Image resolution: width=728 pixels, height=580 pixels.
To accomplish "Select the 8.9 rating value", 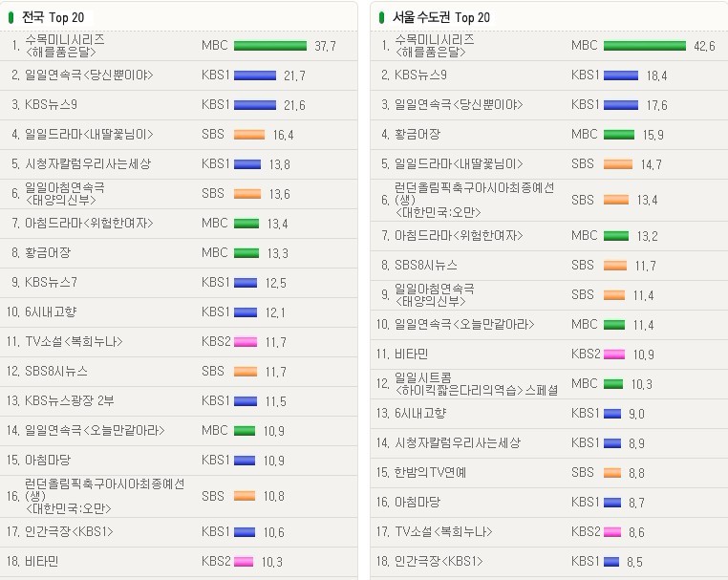I will [636, 443].
